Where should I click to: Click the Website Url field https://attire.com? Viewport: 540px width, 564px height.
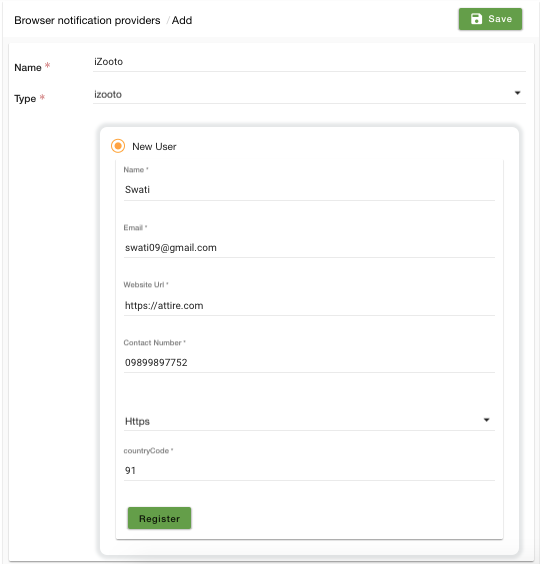(309, 305)
